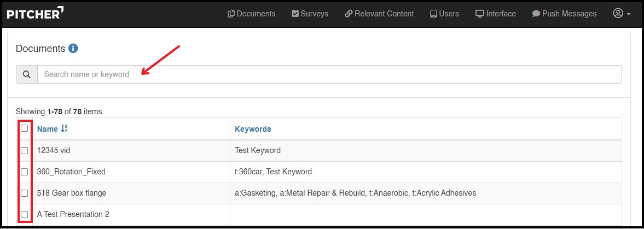Click the magnifying glass search icon
Image resolution: width=644 pixels, height=229 pixels.
point(26,74)
